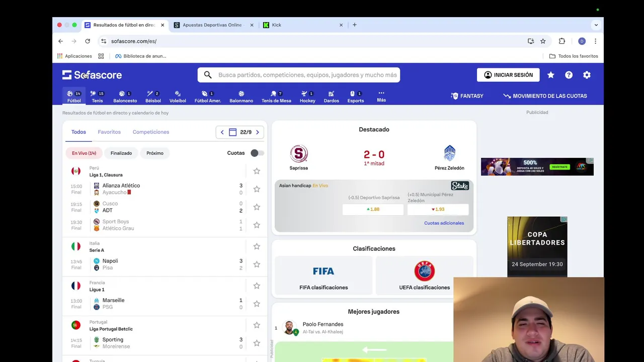
Task: Open the FANTASY link
Action: pos(467,96)
